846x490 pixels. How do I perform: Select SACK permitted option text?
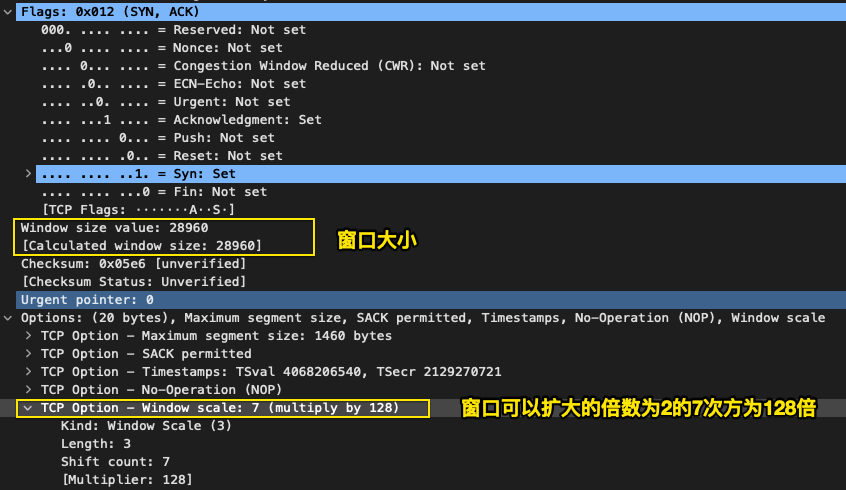pyautogui.click(x=146, y=353)
